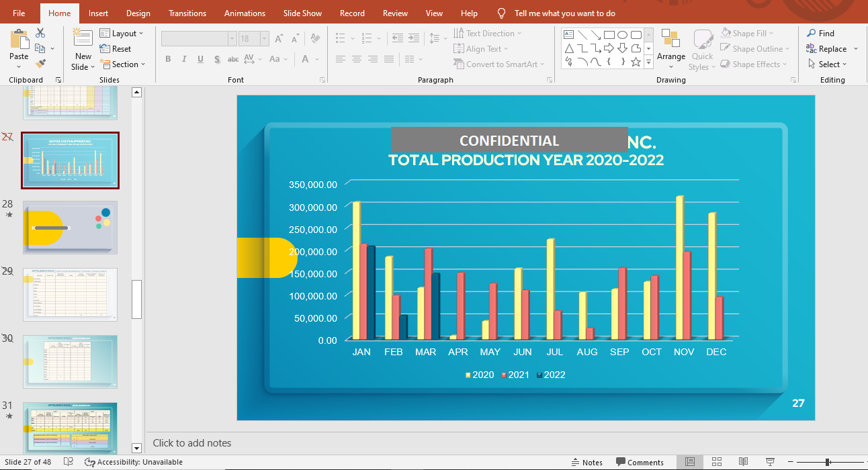Expand the Select dropdown in Editing

(x=827, y=64)
